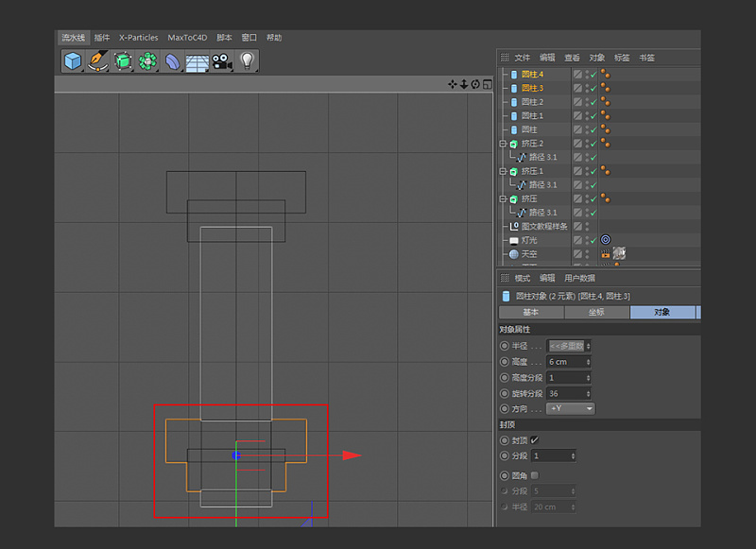Select the 灯光 object in the list
756x549 pixels.
click(529, 241)
